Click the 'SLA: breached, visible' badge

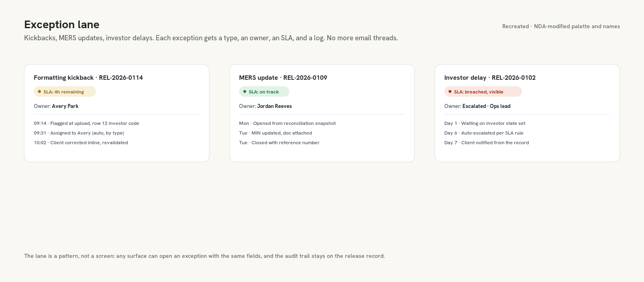pyautogui.click(x=483, y=91)
